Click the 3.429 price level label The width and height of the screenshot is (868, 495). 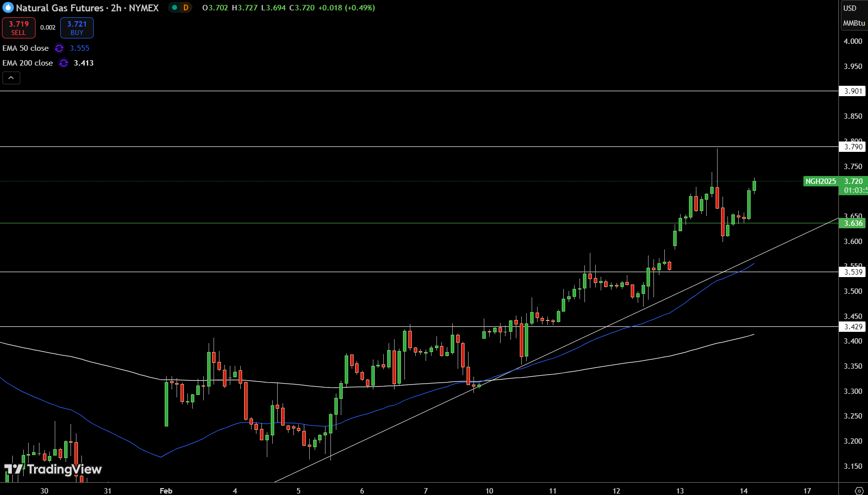coord(853,327)
